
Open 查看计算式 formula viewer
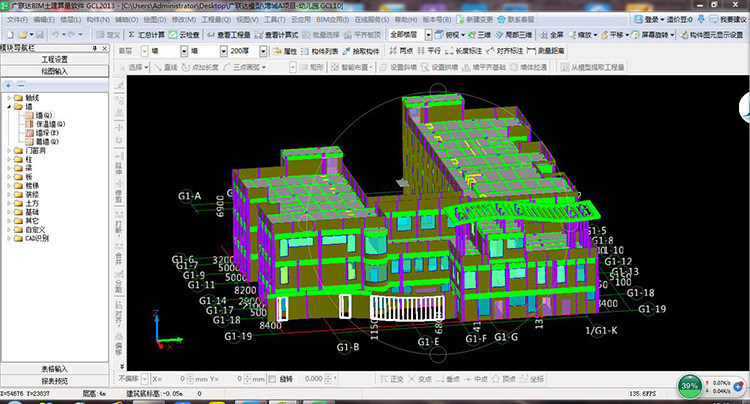pyautogui.click(x=276, y=35)
